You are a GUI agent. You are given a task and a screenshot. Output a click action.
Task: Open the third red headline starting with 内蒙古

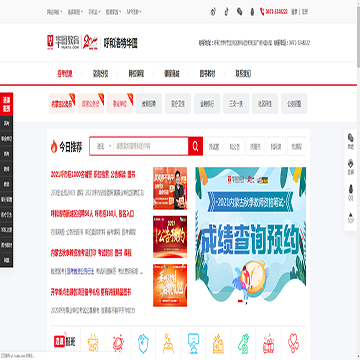click(x=91, y=252)
